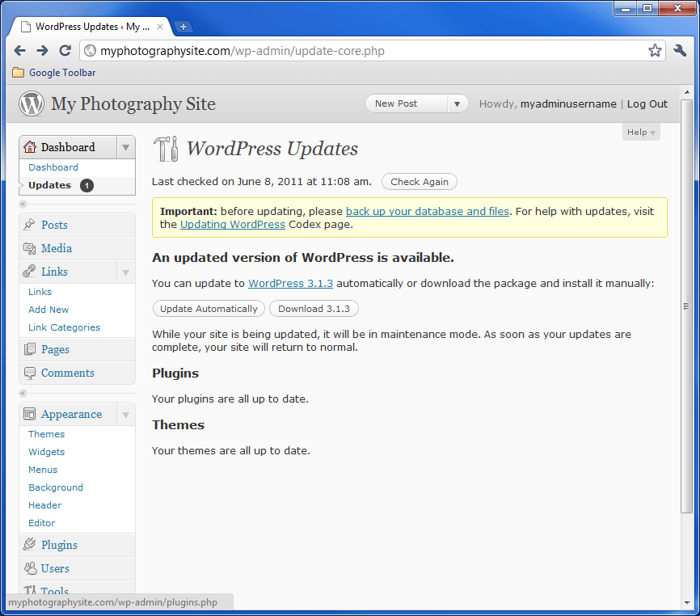Collapse the Appearance menu section arrow
The height and width of the screenshot is (616, 700).
pyautogui.click(x=126, y=416)
